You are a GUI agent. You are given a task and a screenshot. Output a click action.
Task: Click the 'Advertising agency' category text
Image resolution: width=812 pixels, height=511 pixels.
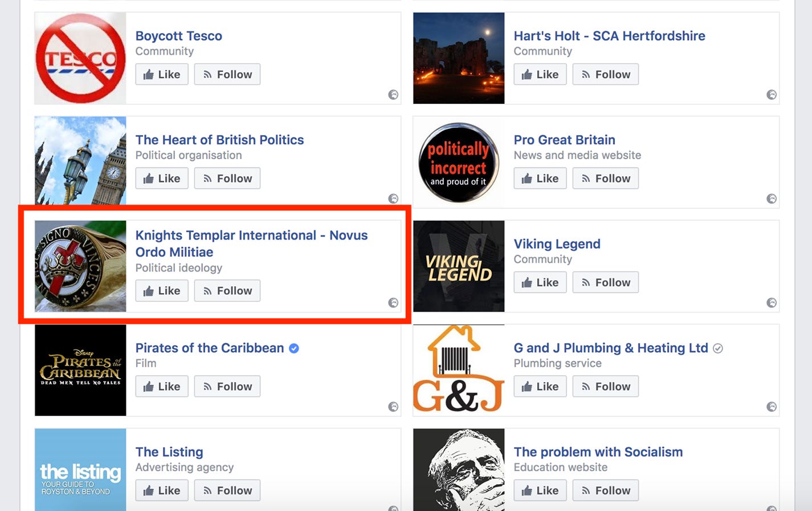tap(185, 468)
